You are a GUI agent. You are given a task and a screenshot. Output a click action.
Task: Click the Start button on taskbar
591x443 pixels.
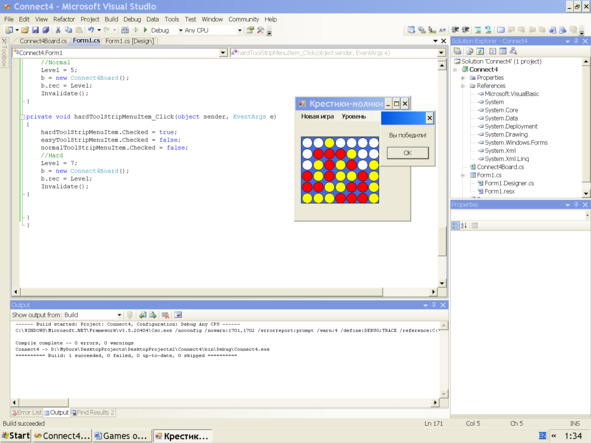point(16,436)
